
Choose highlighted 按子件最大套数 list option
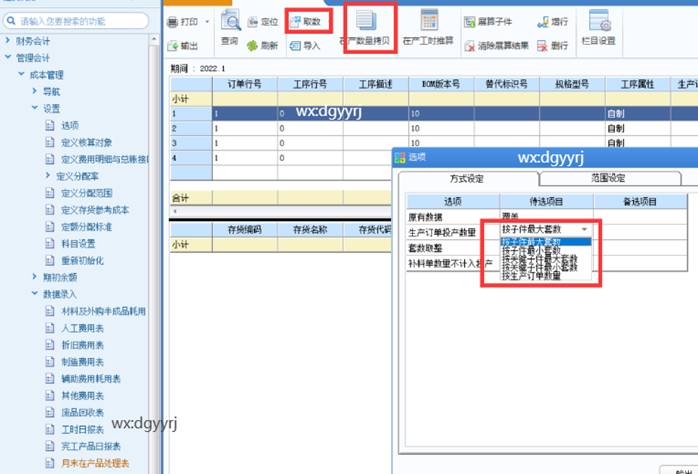[x=546, y=242]
